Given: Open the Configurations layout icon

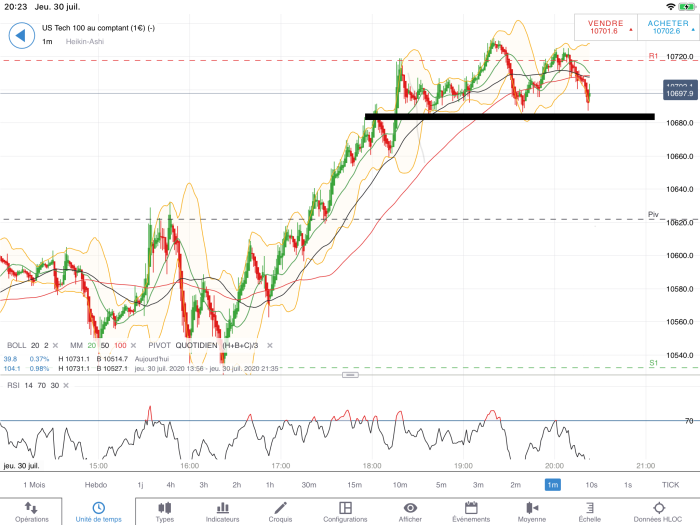Looking at the screenshot, I should point(345,508).
